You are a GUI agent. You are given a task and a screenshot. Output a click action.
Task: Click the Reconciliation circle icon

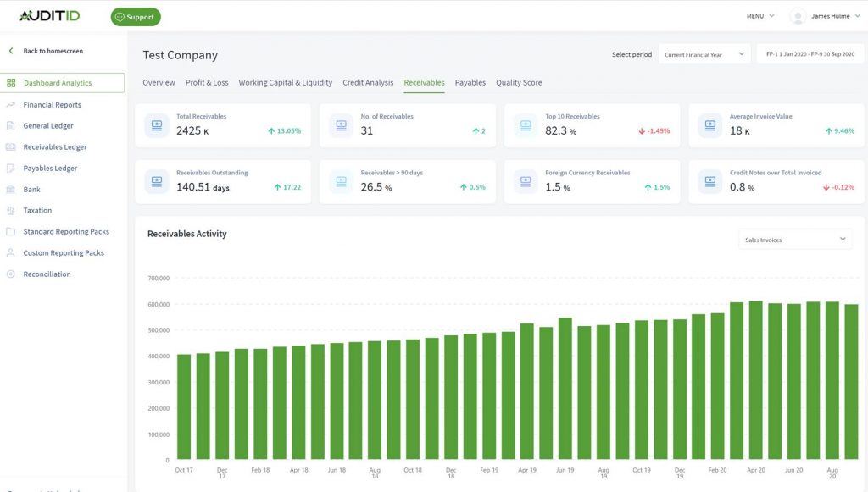[10, 274]
